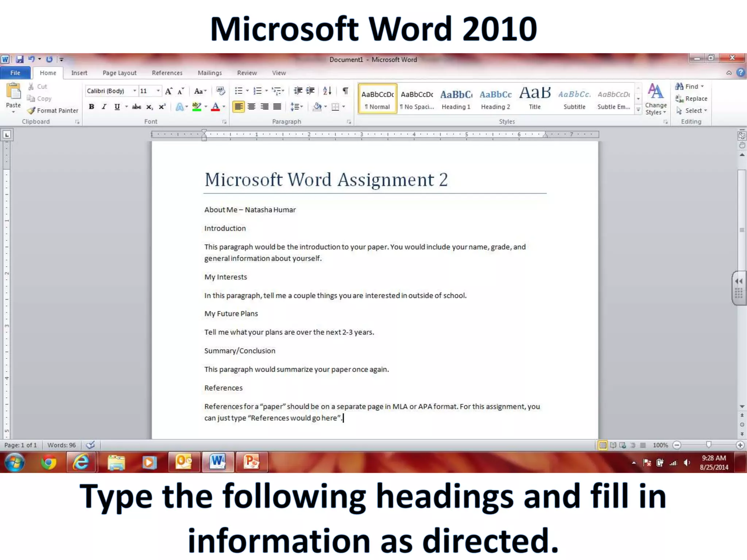Switch to Web Layout view in status bar
This screenshot has width=747, height=560.
[623, 445]
